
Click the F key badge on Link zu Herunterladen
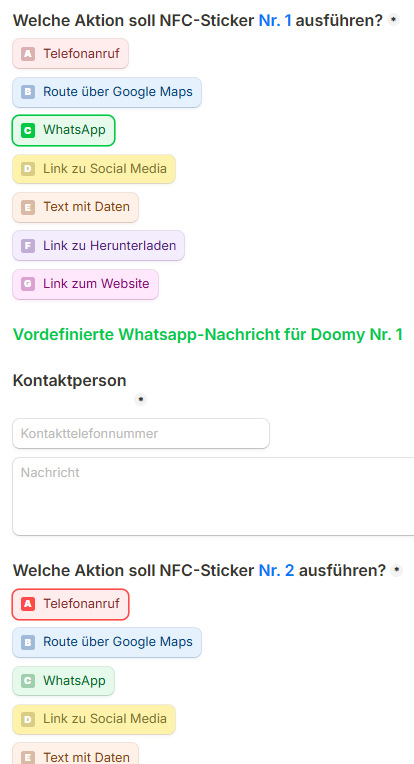[x=28, y=246]
